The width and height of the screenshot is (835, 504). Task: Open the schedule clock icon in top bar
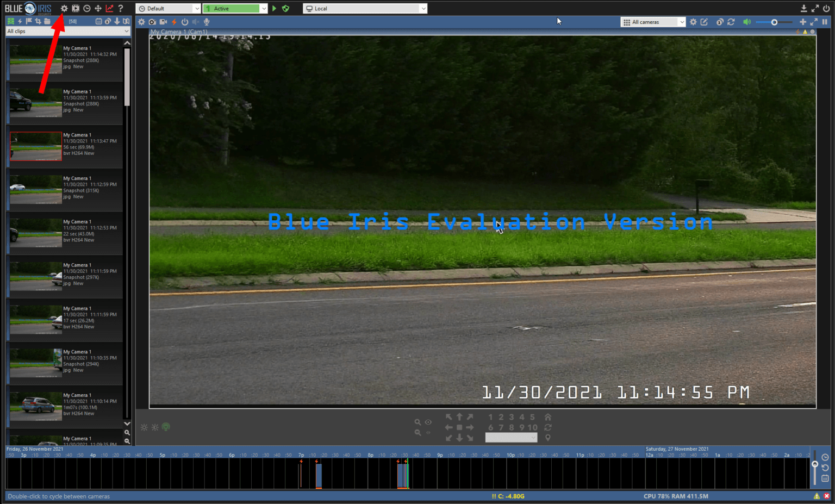point(86,8)
